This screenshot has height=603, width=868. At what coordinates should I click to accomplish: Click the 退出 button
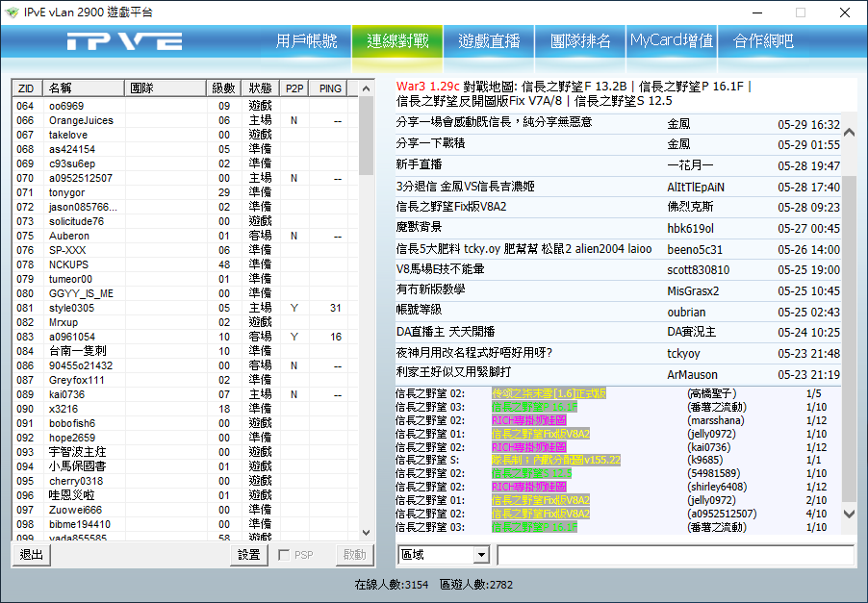click(32, 555)
